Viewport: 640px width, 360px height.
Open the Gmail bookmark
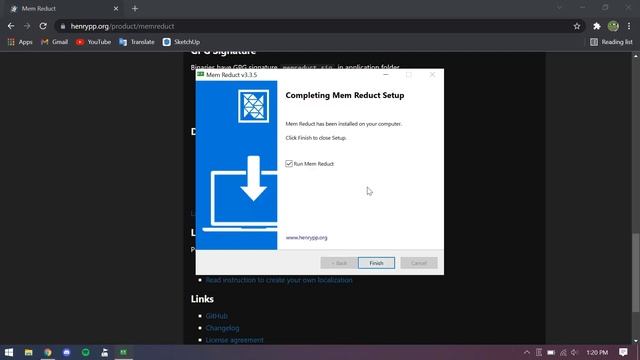(54, 42)
